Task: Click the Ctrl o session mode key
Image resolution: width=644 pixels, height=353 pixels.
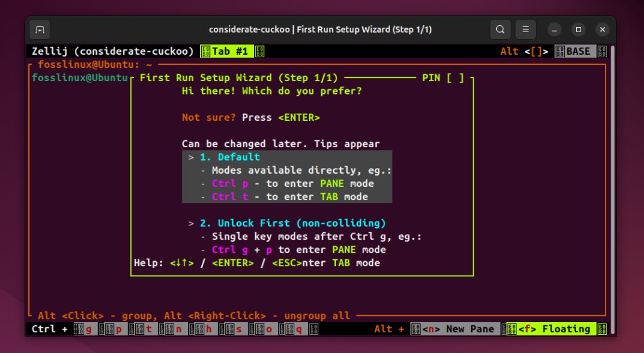Action: (x=265, y=329)
